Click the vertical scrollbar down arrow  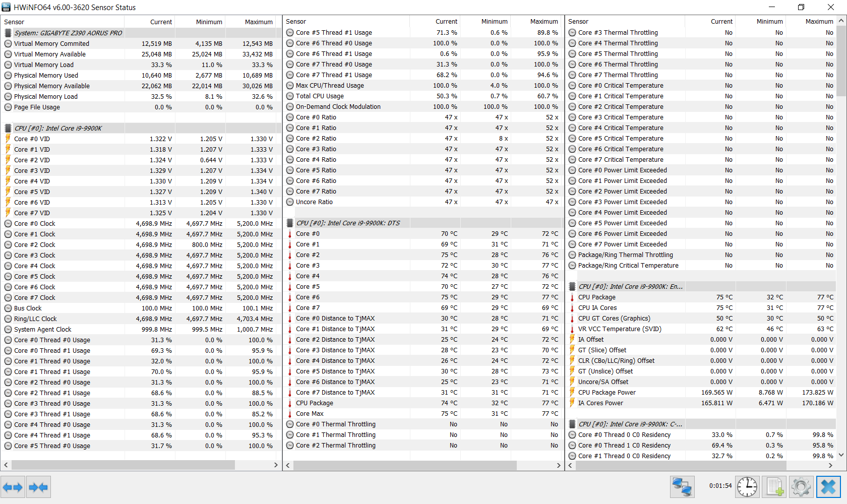point(841,455)
